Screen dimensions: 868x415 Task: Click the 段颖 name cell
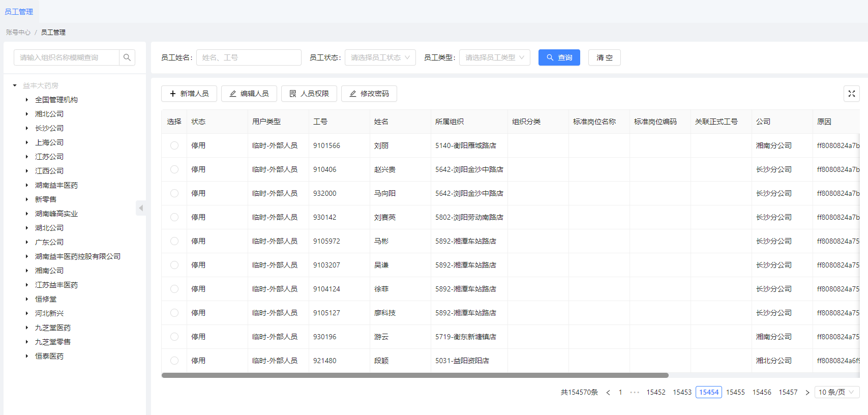pyautogui.click(x=400, y=361)
